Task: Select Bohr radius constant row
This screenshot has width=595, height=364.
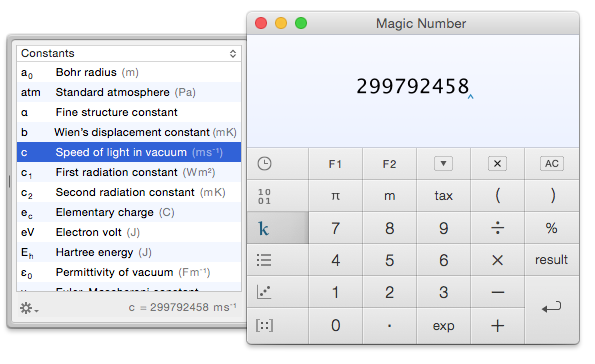Action: tap(129, 72)
